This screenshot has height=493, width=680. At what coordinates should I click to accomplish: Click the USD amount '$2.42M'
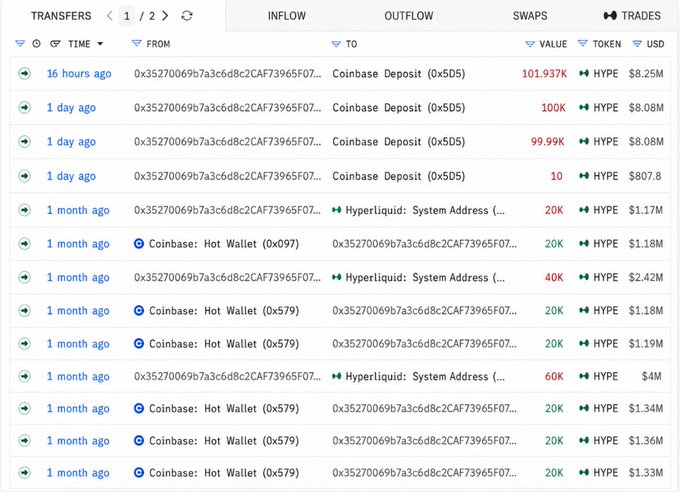(x=646, y=278)
